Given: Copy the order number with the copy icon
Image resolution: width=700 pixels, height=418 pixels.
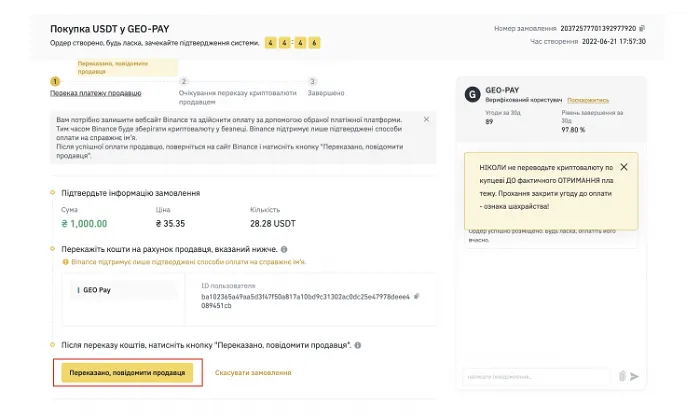Looking at the screenshot, I should point(642,28).
